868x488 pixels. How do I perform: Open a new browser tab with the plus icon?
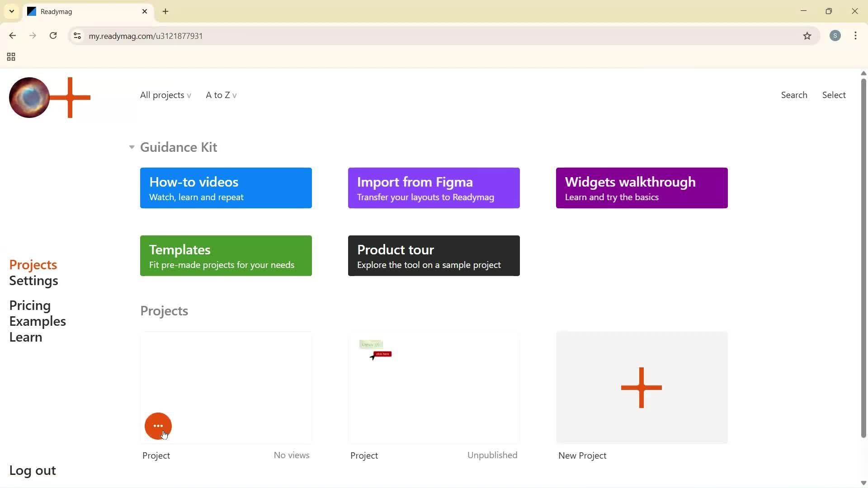[165, 11]
